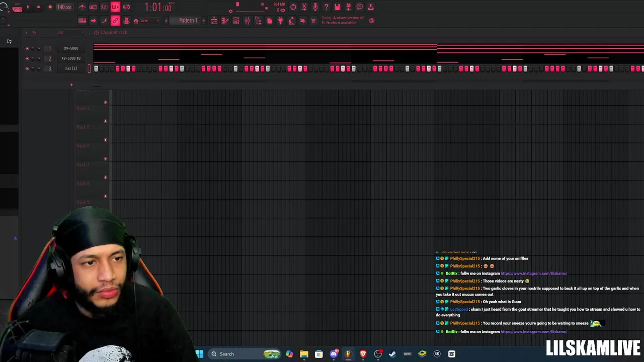This screenshot has width=644, height=362.
Task: Mute the XV-5080 channel LED
Action: tap(27, 49)
